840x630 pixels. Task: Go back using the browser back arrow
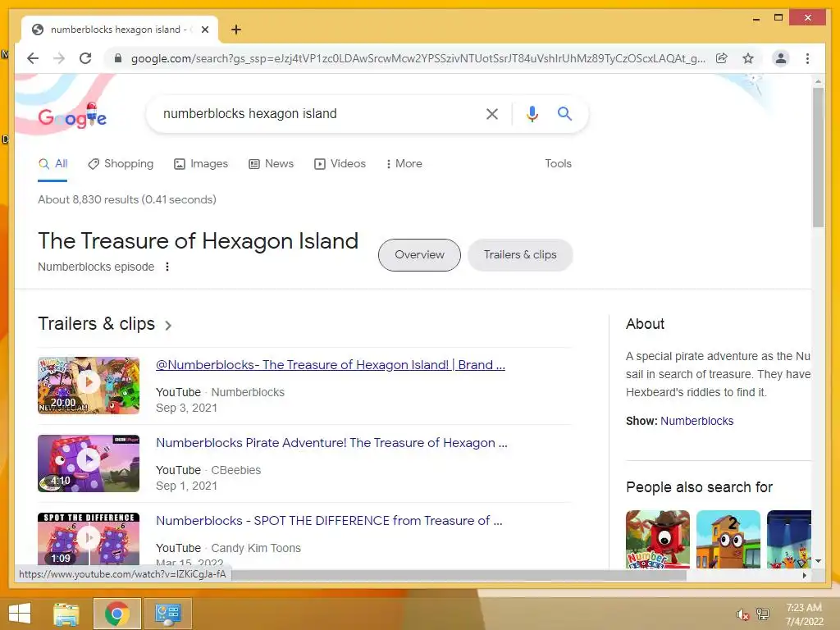click(33, 58)
